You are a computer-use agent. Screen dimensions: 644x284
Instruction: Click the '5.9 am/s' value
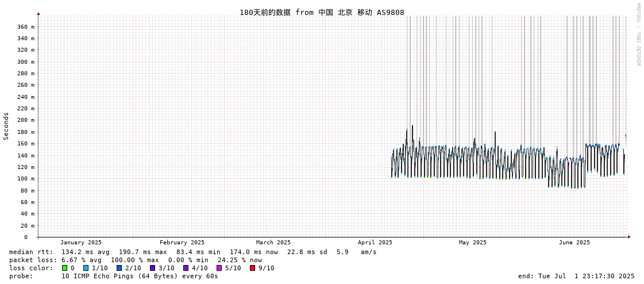point(357,252)
